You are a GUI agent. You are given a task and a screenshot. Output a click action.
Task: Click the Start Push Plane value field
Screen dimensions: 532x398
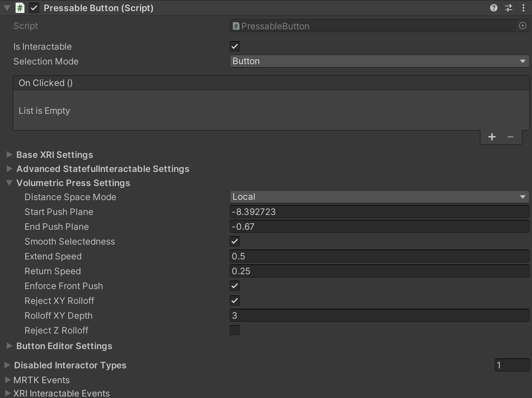pyautogui.click(x=379, y=212)
